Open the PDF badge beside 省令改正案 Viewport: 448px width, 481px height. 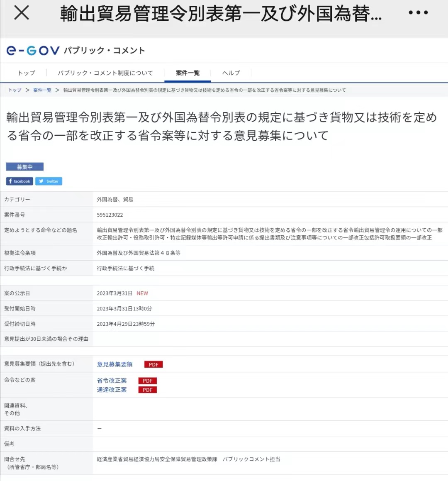pos(147,381)
